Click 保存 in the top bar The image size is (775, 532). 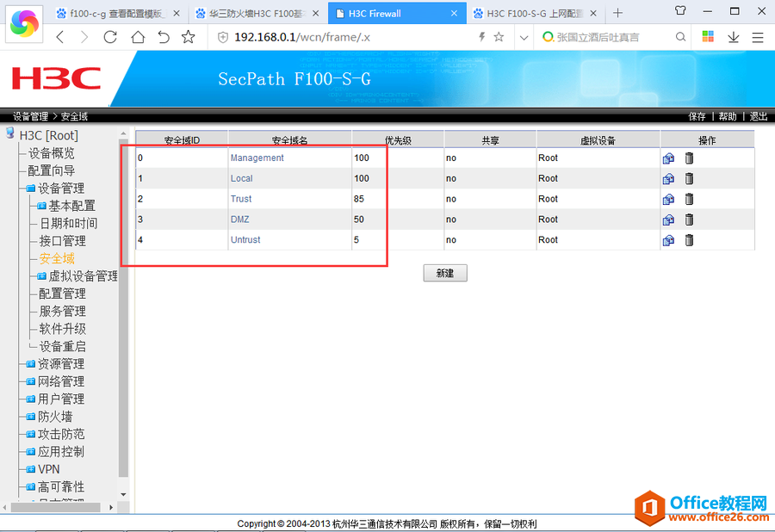(697, 116)
